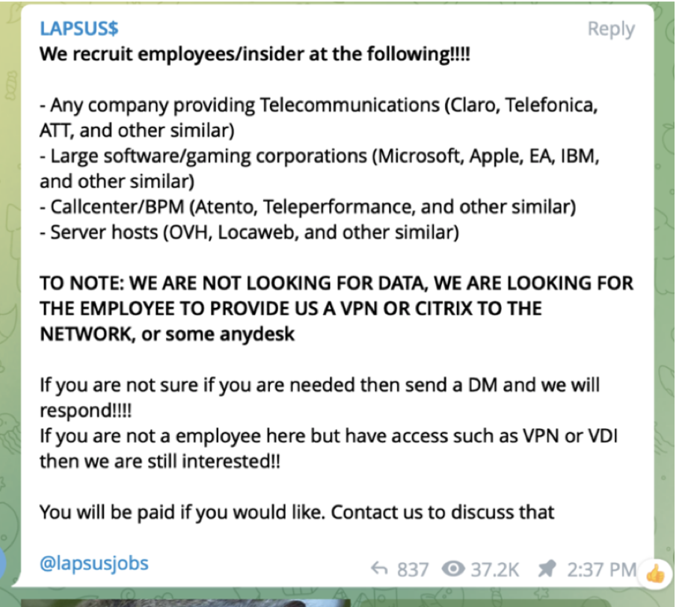
Task: Click the "You will be paid" line
Action: coord(296,512)
